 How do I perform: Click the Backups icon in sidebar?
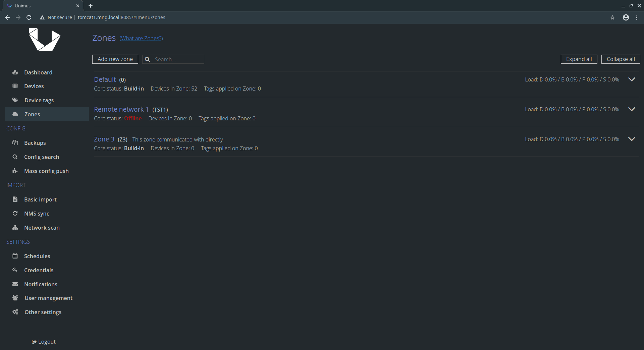(15, 142)
